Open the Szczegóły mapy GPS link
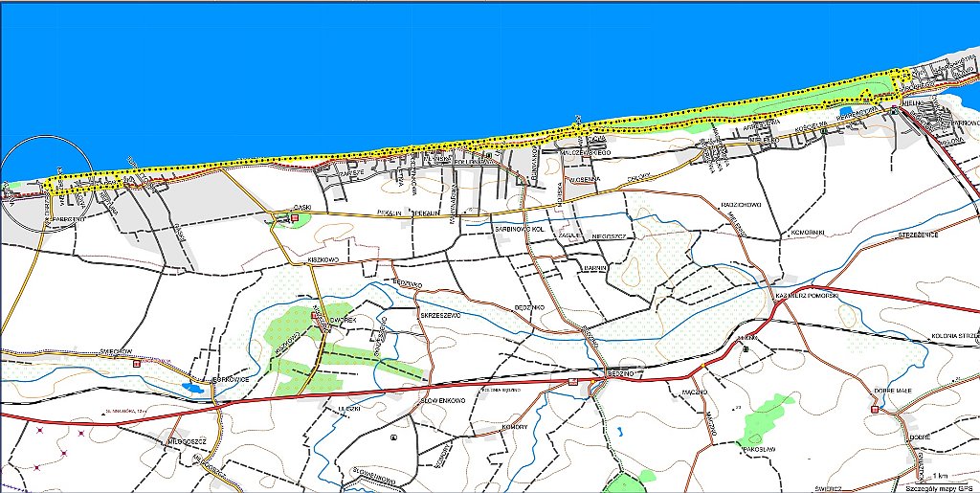 [942, 486]
